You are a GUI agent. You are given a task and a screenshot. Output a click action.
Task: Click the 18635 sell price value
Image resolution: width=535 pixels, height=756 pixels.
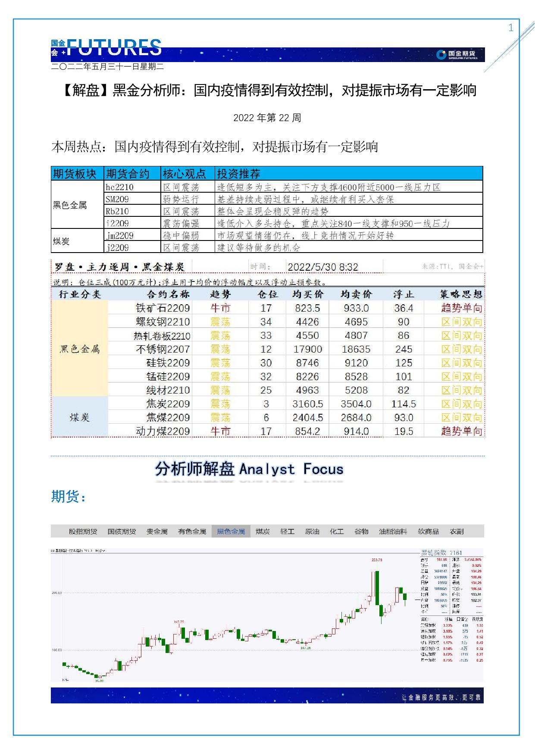(356, 349)
